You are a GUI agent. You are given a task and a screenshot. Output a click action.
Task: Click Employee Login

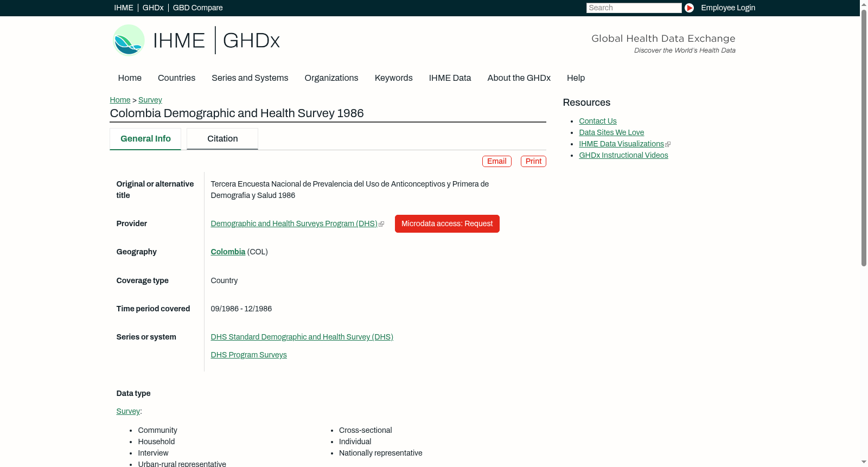pos(728,8)
